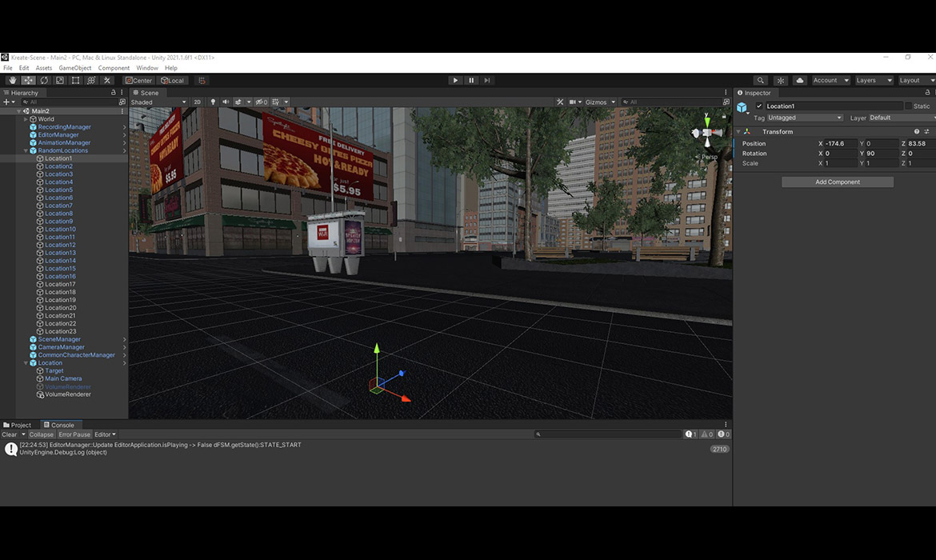The height and width of the screenshot is (560, 936).
Task: Select the Hand tool in toolbar
Action: (x=12, y=81)
